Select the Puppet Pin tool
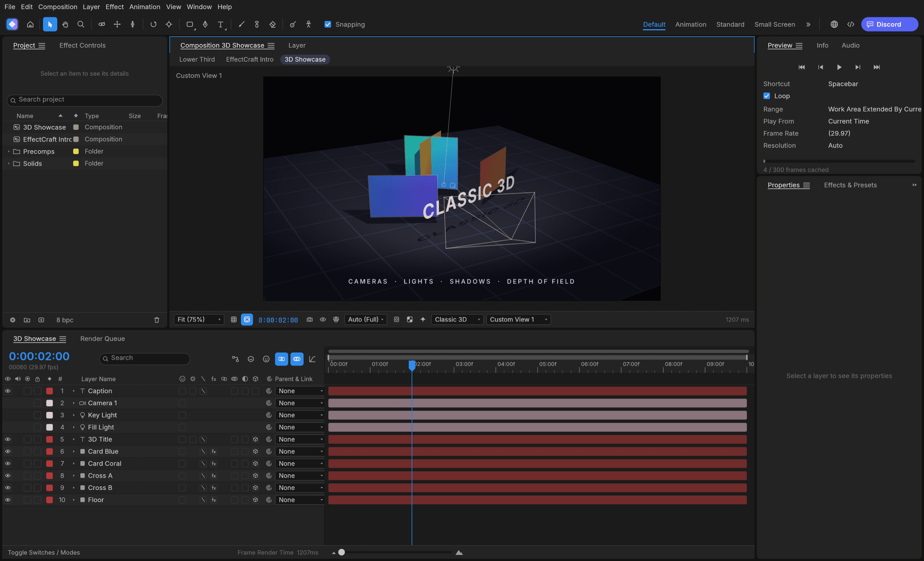 pyautogui.click(x=308, y=24)
